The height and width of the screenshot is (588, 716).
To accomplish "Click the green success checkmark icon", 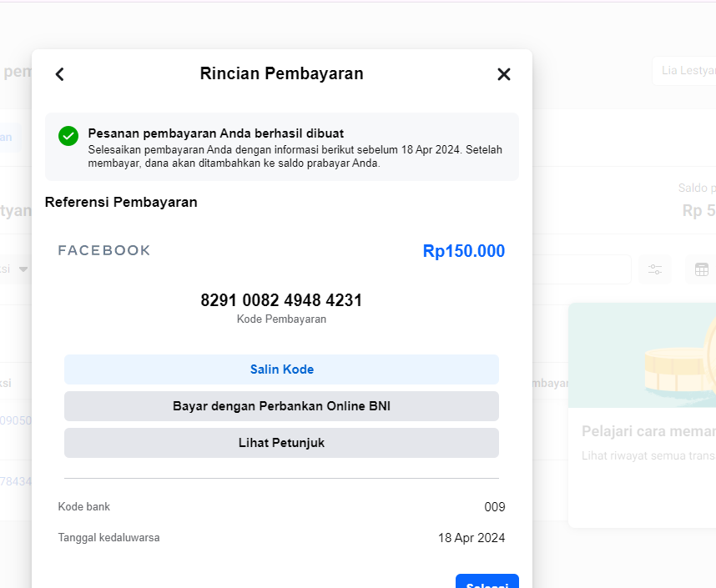I will (68, 136).
